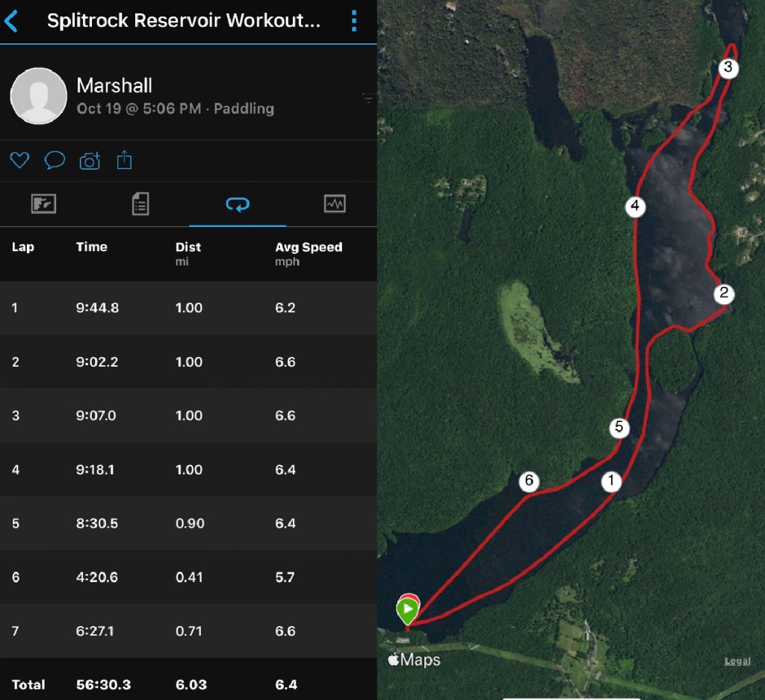
Task: Open the stats details tab
Action: (140, 204)
